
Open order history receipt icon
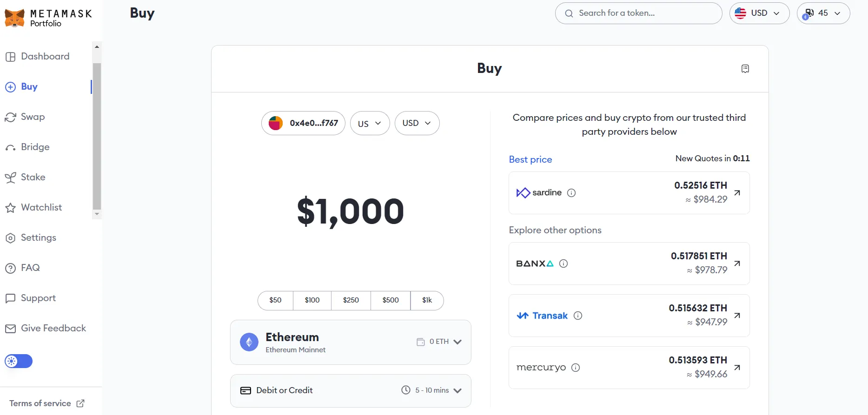tap(745, 69)
